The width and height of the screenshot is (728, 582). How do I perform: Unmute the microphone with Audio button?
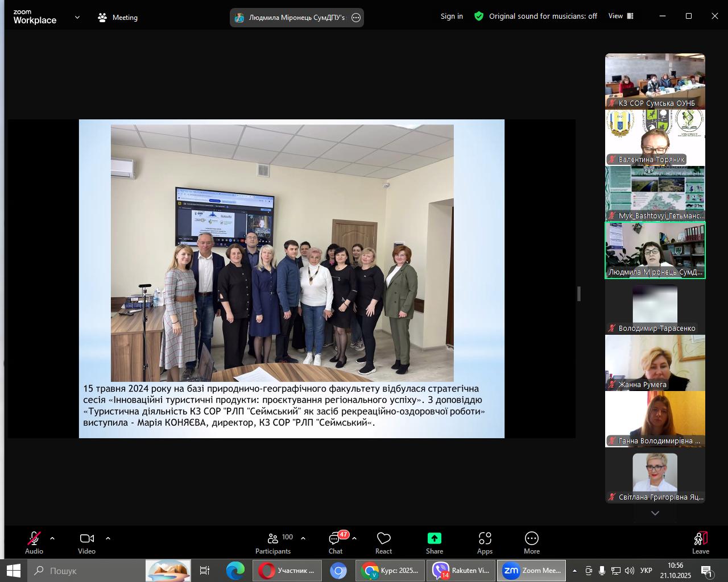[34, 543]
